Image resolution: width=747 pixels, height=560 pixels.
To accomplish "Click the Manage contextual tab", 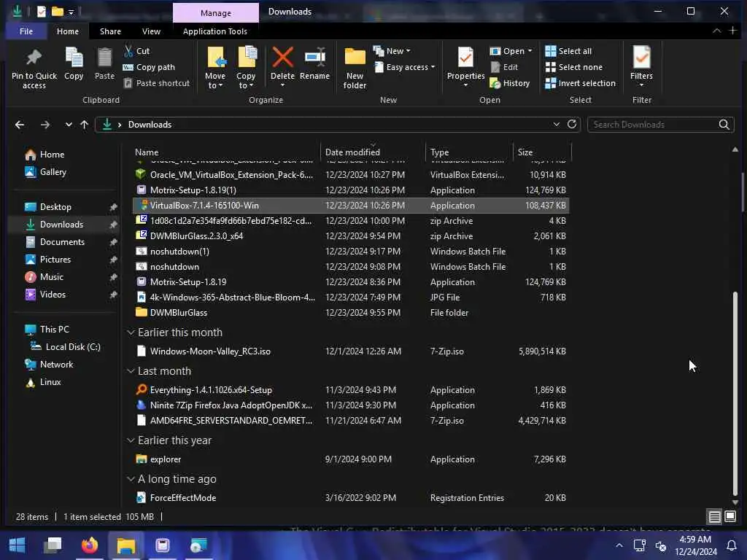I will [x=215, y=13].
